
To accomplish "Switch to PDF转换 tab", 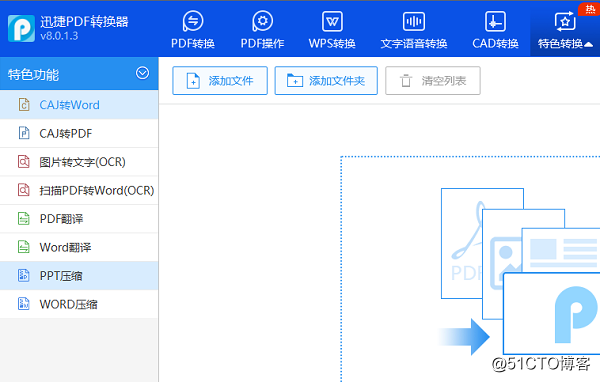I will pyautogui.click(x=193, y=30).
